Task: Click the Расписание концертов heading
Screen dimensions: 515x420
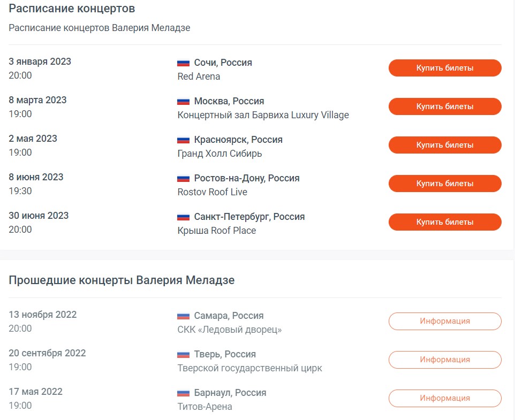Action: pyautogui.click(x=71, y=9)
